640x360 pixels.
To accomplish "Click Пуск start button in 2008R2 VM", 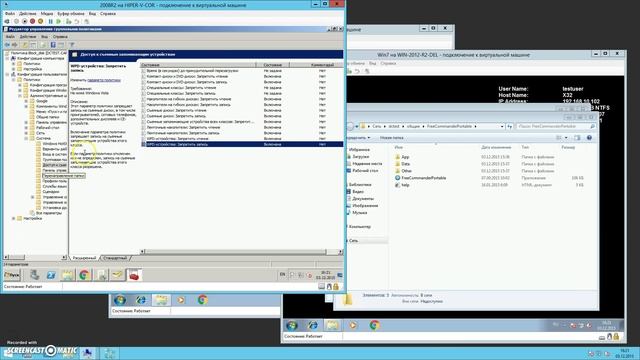I will click(x=12, y=275).
